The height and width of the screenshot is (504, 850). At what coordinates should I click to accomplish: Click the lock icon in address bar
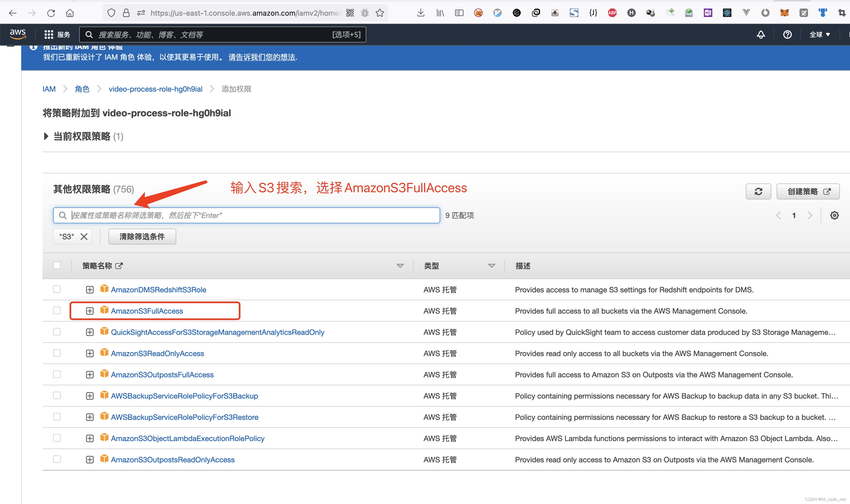coord(126,13)
